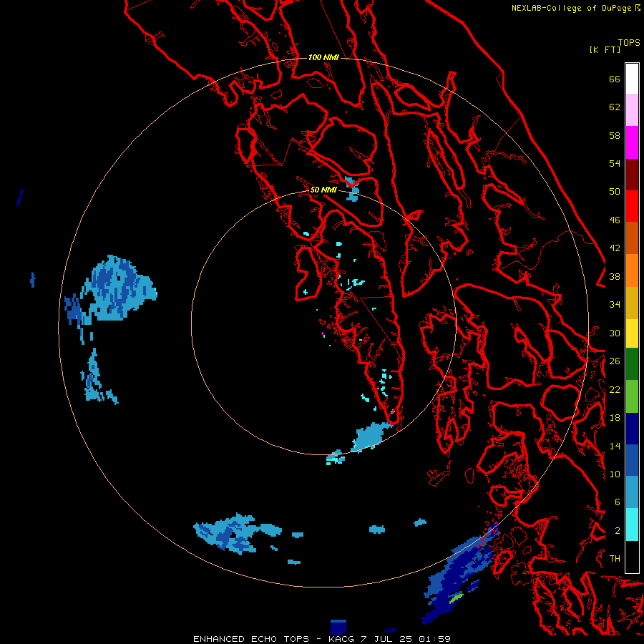Click the "18" scale value

[x=615, y=418]
